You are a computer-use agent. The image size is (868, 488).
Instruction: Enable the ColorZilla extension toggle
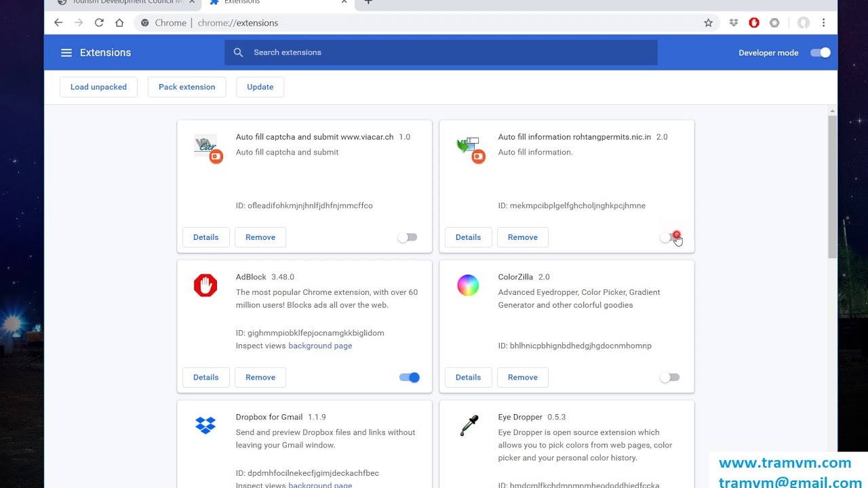(669, 378)
